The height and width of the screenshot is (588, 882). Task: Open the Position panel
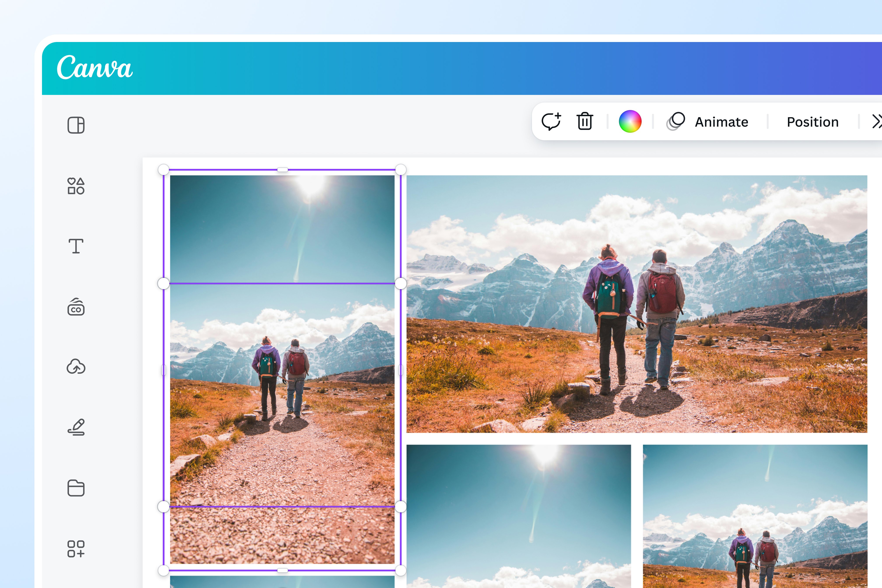813,122
